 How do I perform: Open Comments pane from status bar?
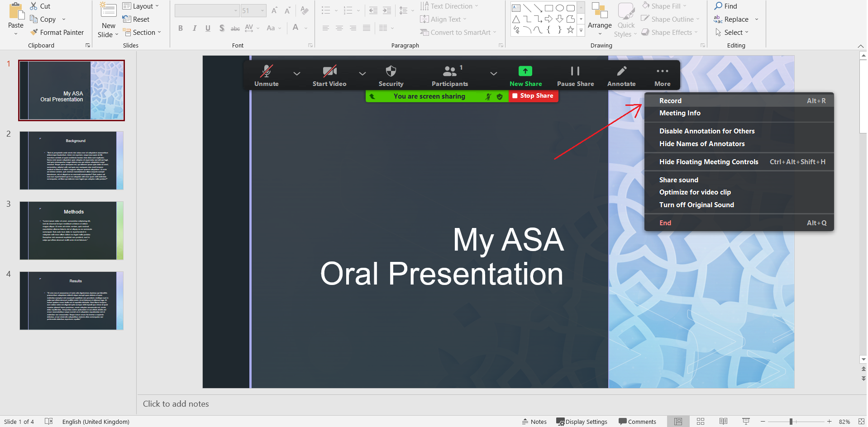coord(637,422)
